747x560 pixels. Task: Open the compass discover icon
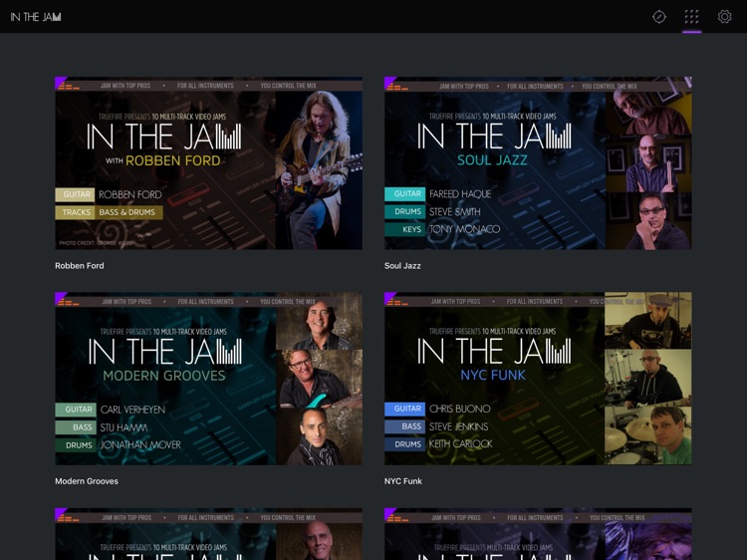[x=659, y=17]
